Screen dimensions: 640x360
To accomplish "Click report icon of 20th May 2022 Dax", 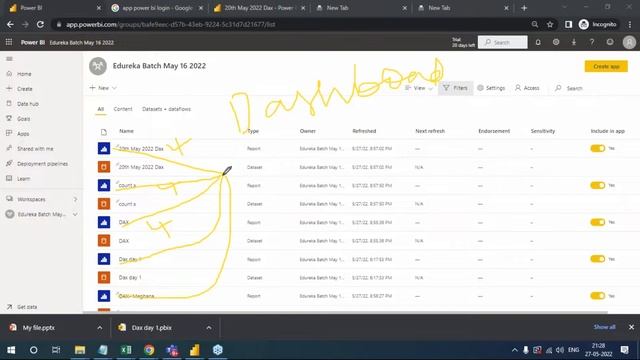I will pyautogui.click(x=104, y=149).
